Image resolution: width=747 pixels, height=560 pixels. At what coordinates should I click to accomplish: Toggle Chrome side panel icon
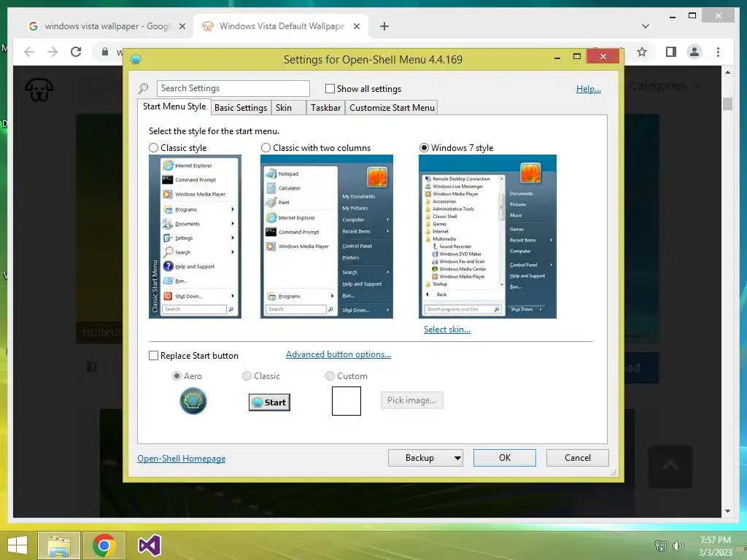pos(671,52)
